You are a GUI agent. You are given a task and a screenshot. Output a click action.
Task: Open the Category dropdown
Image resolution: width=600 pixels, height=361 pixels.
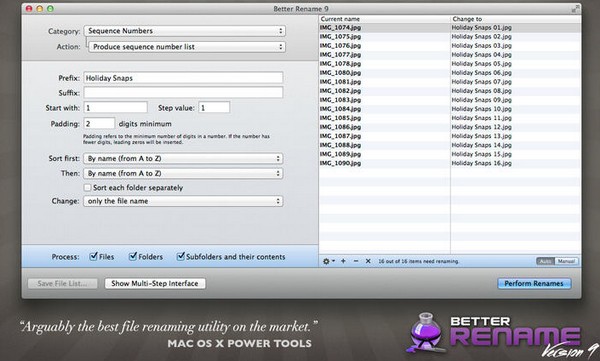click(x=185, y=31)
